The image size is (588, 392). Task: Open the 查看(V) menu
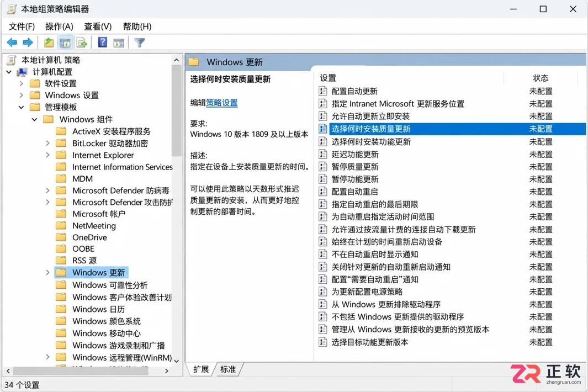tap(98, 27)
